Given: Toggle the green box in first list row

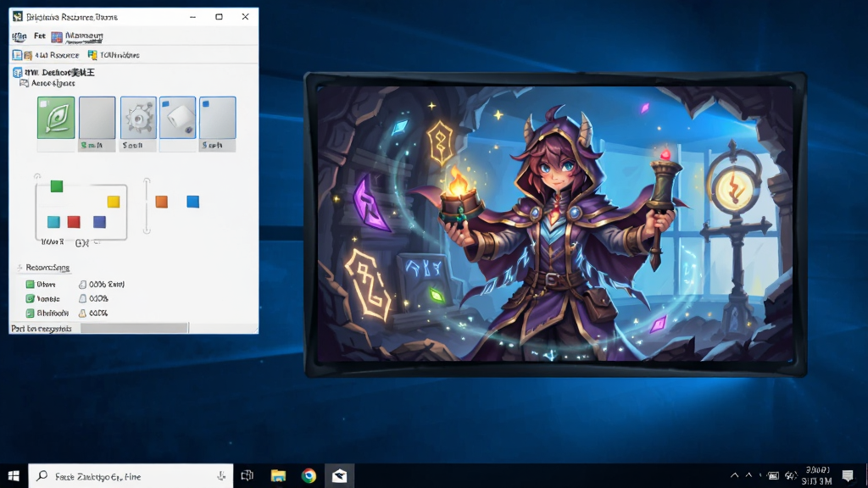Looking at the screenshot, I should pos(30,285).
